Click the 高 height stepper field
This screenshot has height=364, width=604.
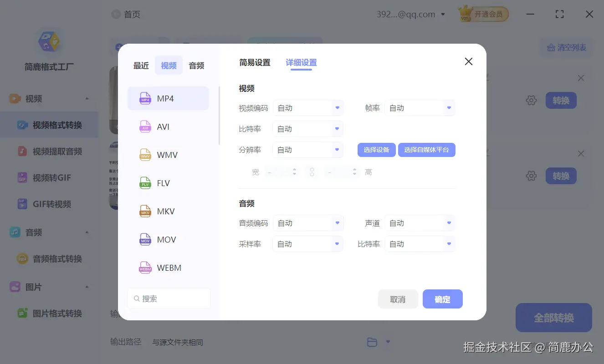pos(342,172)
